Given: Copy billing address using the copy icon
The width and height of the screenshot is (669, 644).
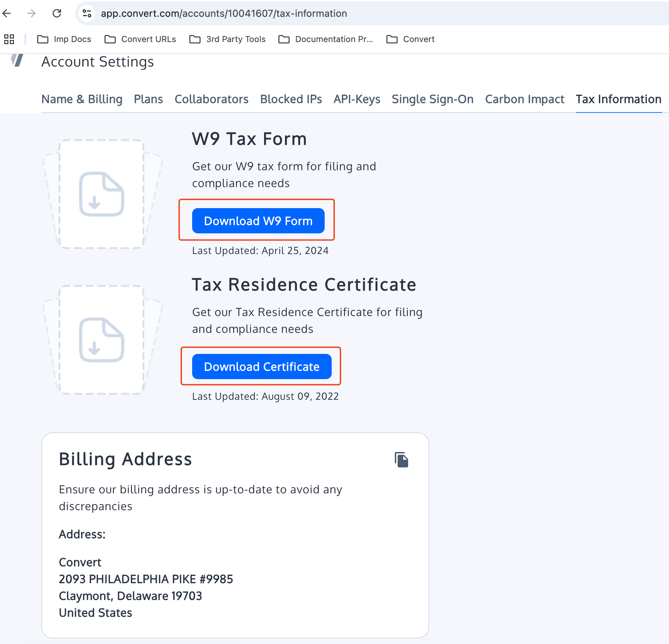Looking at the screenshot, I should pyautogui.click(x=401, y=460).
